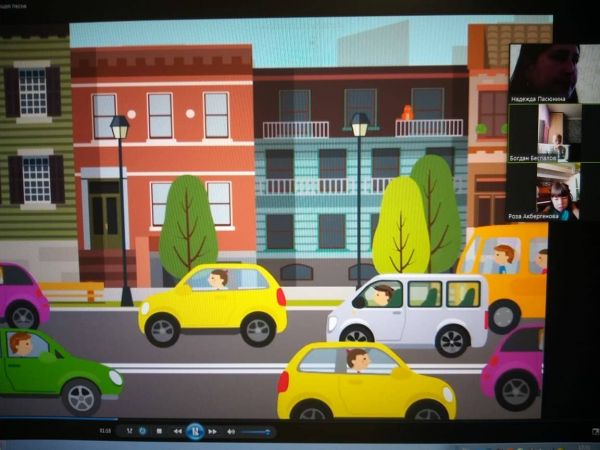The image size is (600, 450).
Task: Adjust the volume slider
Action: [256, 431]
